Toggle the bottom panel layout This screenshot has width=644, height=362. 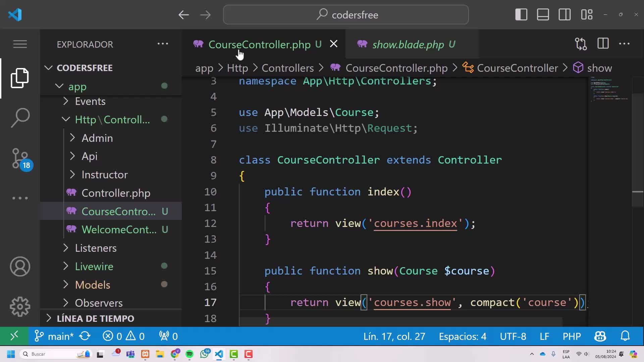point(543,15)
